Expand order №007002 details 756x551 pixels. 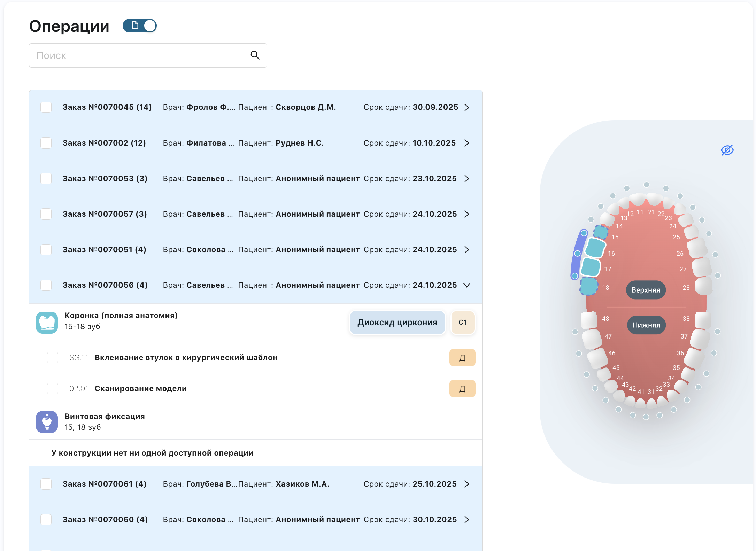point(467,143)
